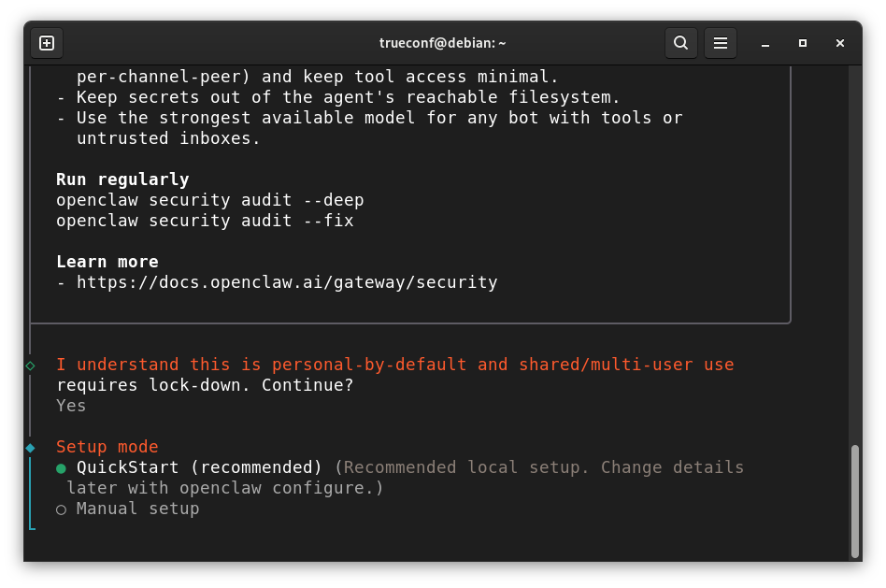Click the trueconf@debian window title
The width and height of the screenshot is (886, 588).
pyautogui.click(x=442, y=43)
